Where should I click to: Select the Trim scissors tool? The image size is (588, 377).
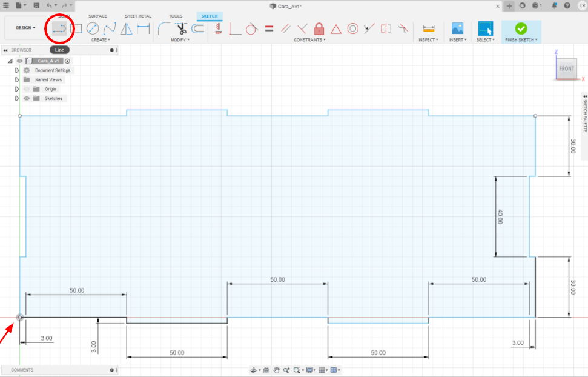[182, 28]
